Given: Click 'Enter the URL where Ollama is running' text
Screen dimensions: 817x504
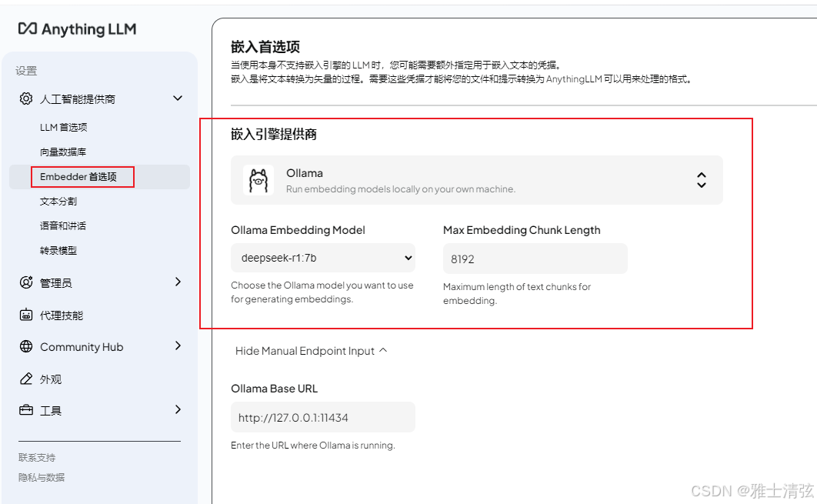Looking at the screenshot, I should (313, 445).
